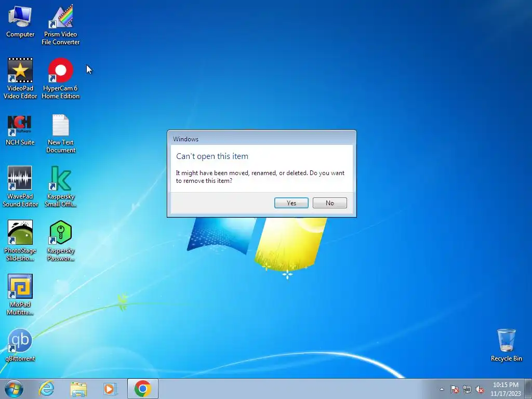Image resolution: width=532 pixels, height=399 pixels.
Task: Click Show desktop strip on taskbar
Action: [528, 389]
